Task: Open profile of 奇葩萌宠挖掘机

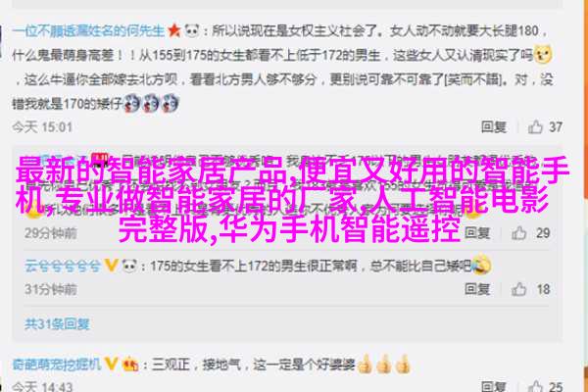Action: (57, 364)
